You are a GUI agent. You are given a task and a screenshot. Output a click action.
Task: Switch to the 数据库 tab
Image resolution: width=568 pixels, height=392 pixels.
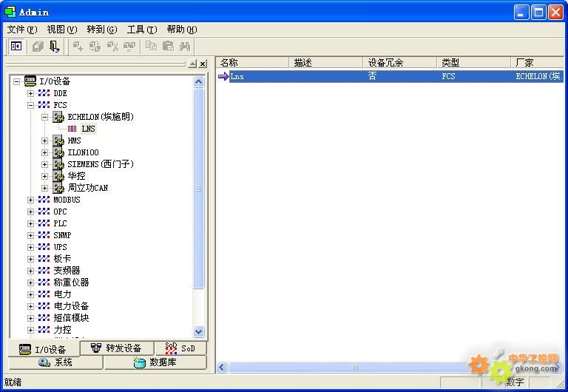[155, 362]
